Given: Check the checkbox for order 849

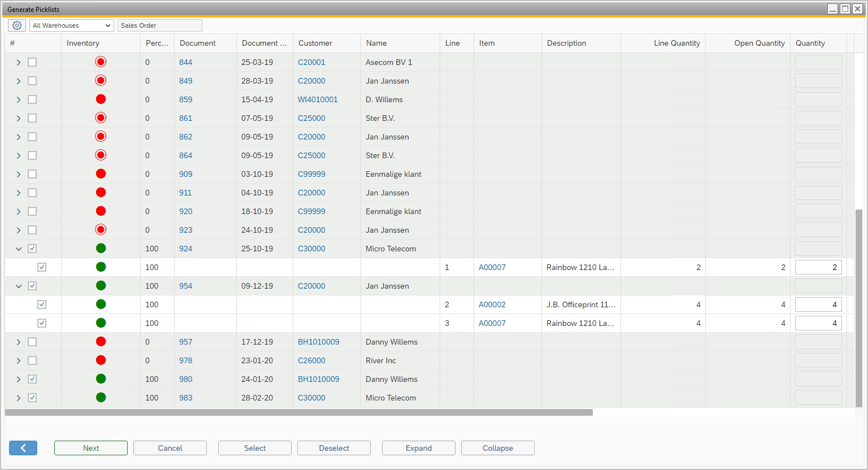Looking at the screenshot, I should (x=32, y=81).
